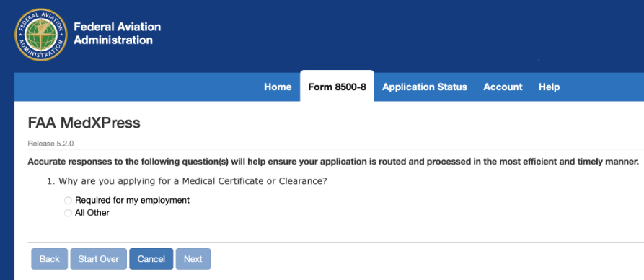Go back using the Back button
Viewport: 644px width, 280px height.
point(49,259)
